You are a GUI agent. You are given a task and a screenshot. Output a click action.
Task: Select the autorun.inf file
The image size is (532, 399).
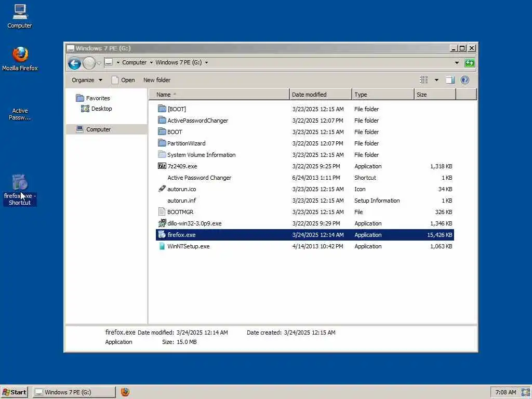pyautogui.click(x=181, y=201)
